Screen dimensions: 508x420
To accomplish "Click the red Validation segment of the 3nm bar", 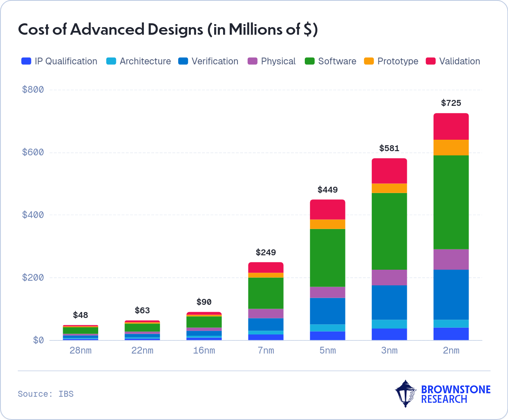I will click(389, 171).
